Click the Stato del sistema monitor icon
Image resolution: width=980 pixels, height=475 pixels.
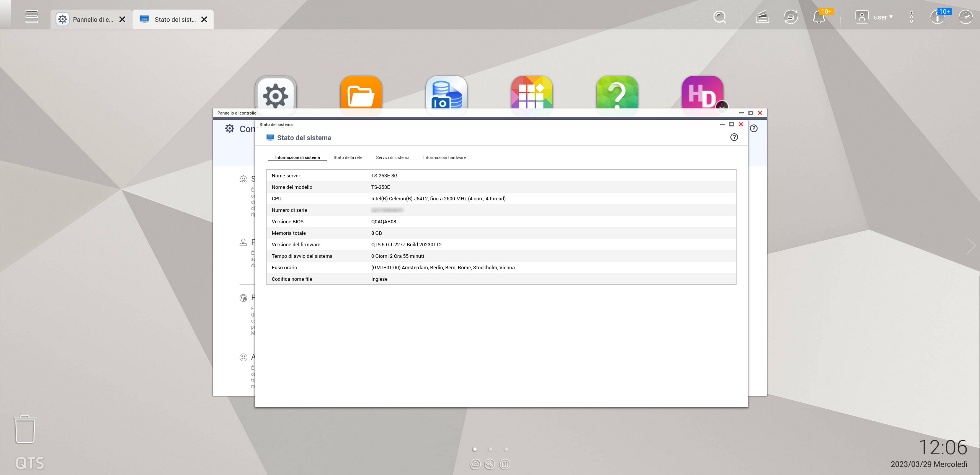(270, 138)
